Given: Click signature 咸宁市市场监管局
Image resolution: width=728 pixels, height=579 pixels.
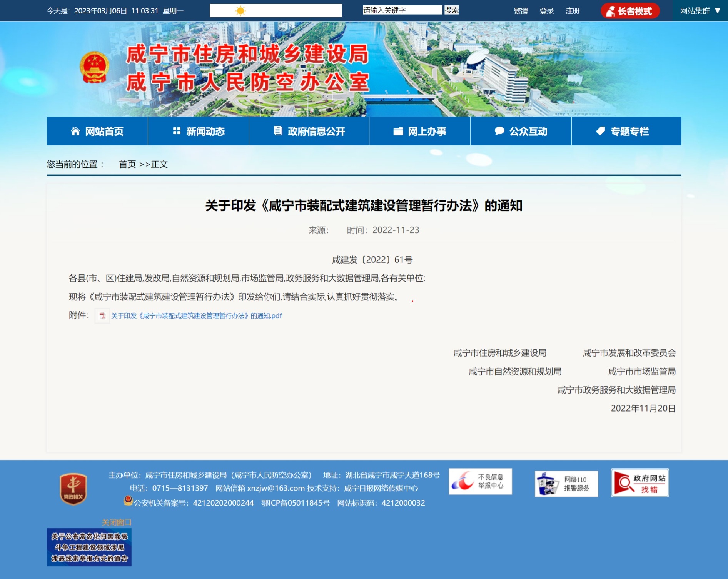Looking at the screenshot, I should point(642,372).
